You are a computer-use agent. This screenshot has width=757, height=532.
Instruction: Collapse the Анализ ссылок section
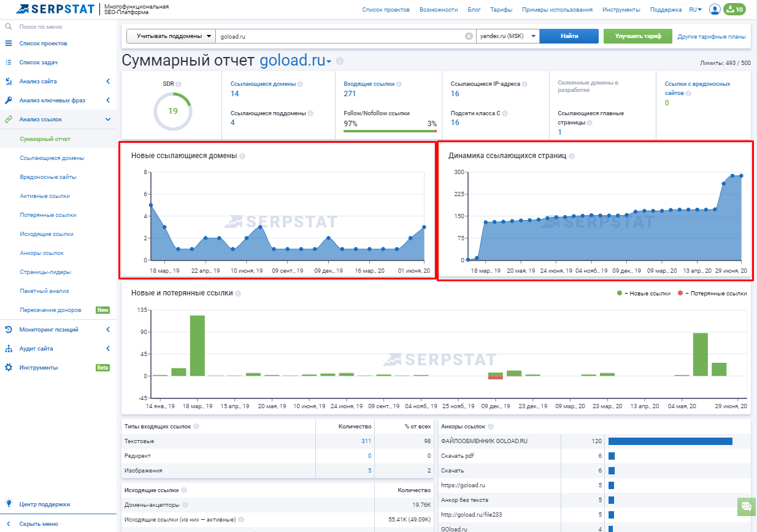pos(108,120)
